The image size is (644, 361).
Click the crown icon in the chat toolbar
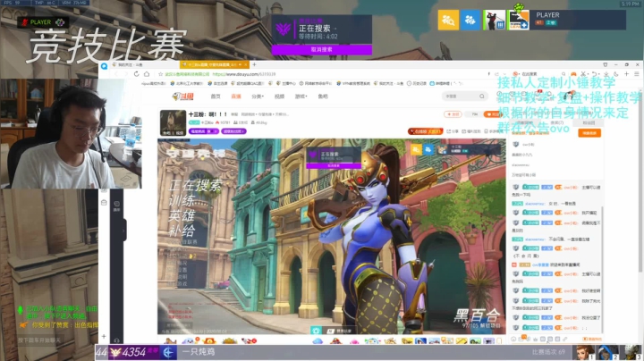coord(536,340)
